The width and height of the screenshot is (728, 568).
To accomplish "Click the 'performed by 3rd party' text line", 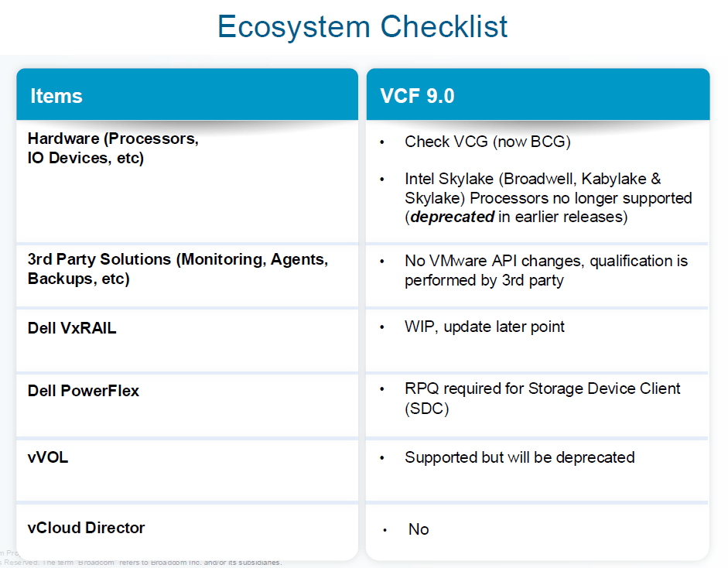I will [x=484, y=280].
